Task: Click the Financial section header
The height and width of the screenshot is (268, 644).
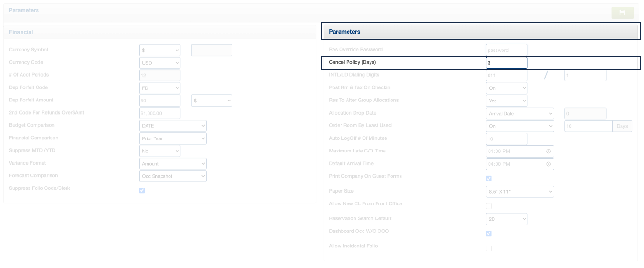Action: click(x=159, y=32)
